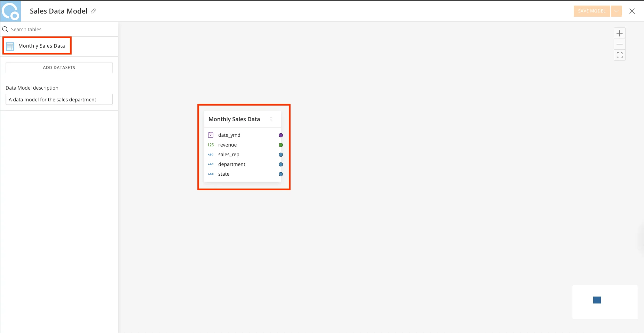Screen dimensions: 644x333
Task: Click the blue state connector dot
Action: tap(281, 174)
